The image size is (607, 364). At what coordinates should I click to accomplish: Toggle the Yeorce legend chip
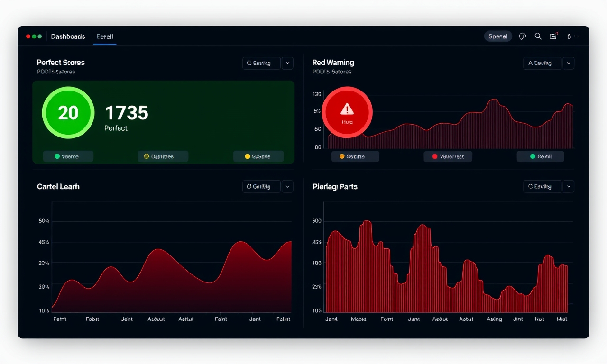(x=68, y=156)
